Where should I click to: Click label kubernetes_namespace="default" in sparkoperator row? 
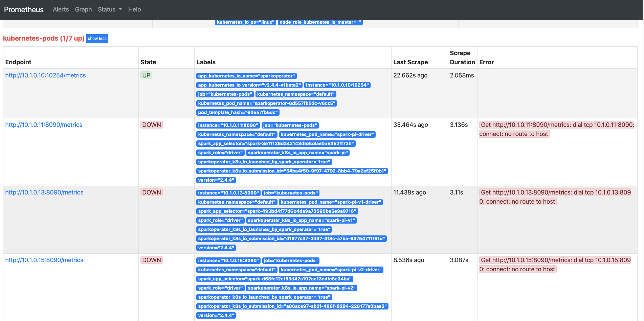[296, 94]
